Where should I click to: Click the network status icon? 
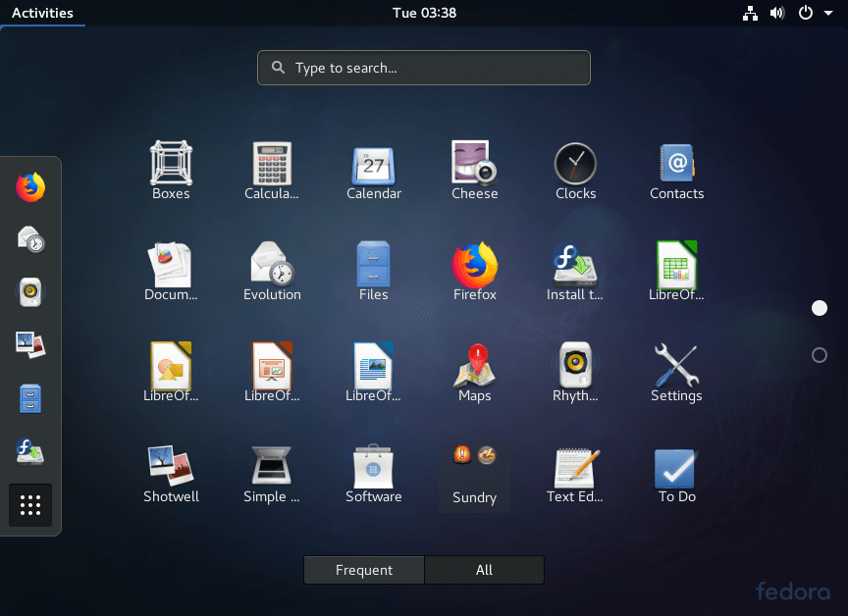pyautogui.click(x=750, y=13)
